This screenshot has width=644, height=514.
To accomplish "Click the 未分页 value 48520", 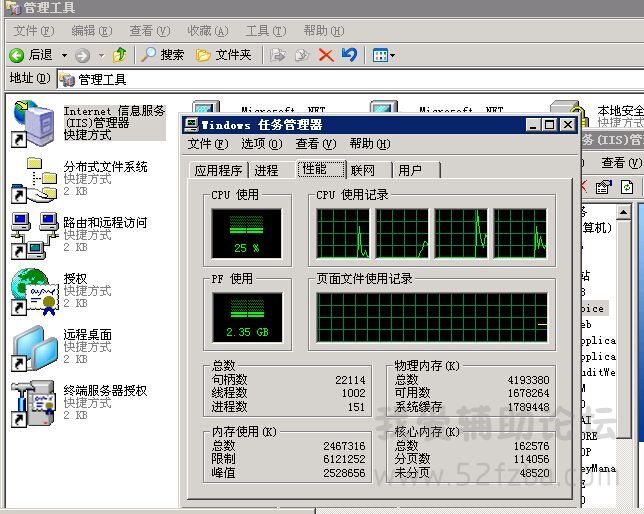I will point(534,473).
